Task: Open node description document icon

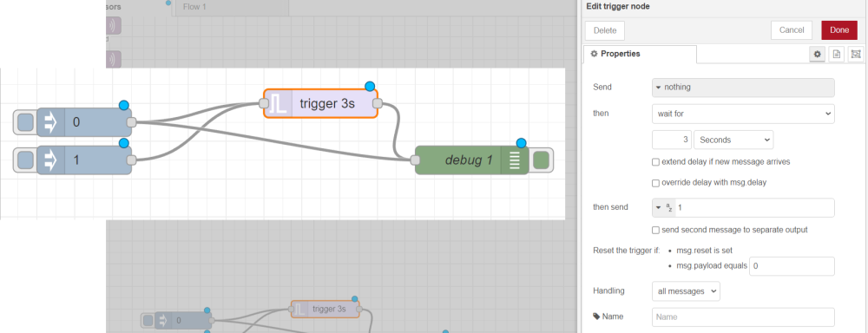Action: point(837,55)
